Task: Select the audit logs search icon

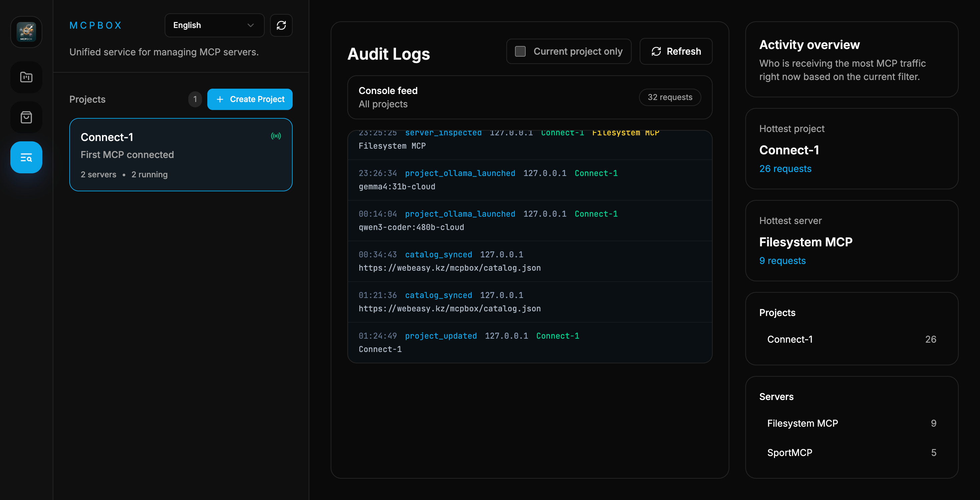Action: (26, 157)
